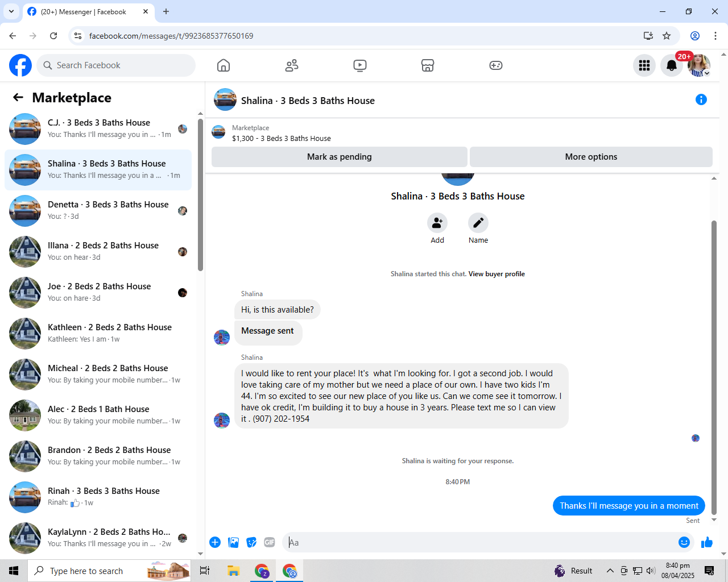Image resolution: width=728 pixels, height=582 pixels.
Task: Open Brandon 2 Beds 2 Baths chat
Action: coord(98,456)
